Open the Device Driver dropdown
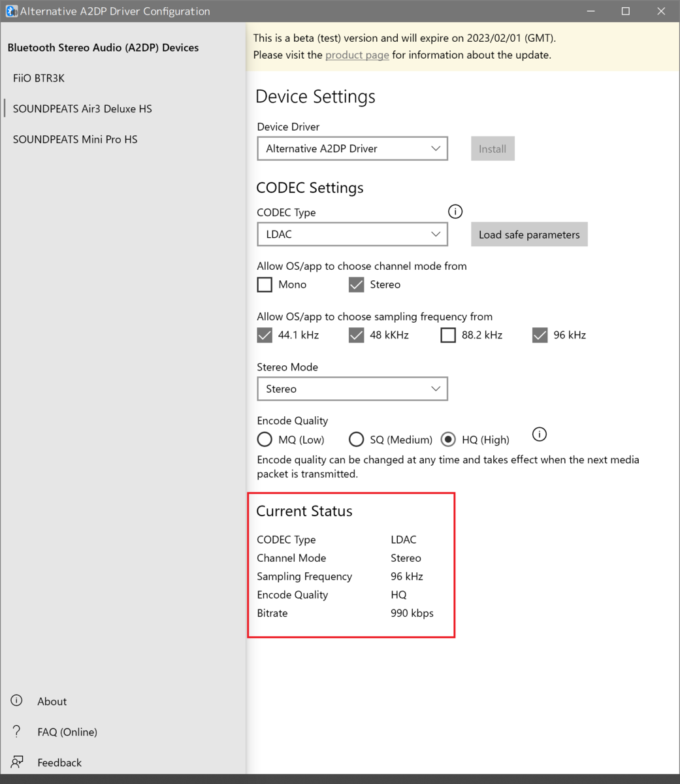This screenshot has height=784, width=680. point(352,148)
